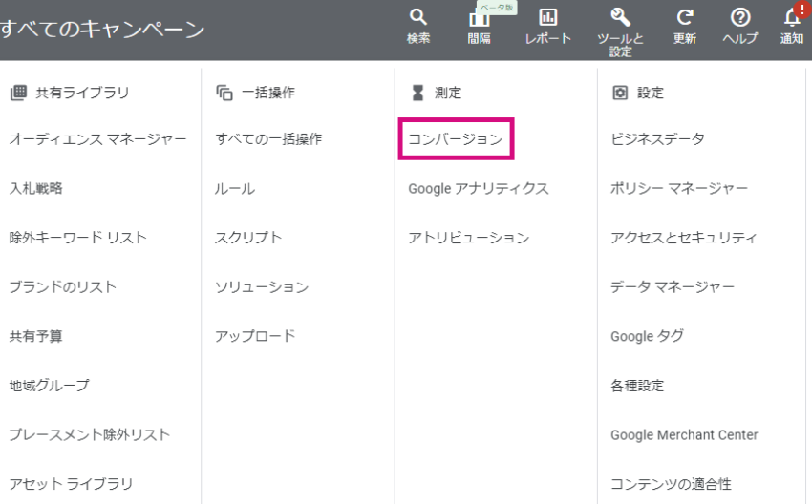Image resolution: width=812 pixels, height=504 pixels.
Task: Select 除外キーワード リスト
Action: [x=78, y=238]
